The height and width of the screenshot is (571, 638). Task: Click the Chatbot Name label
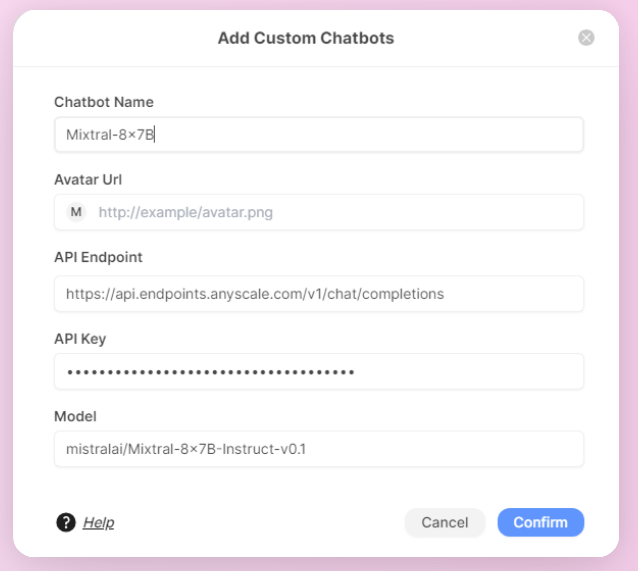click(x=104, y=102)
